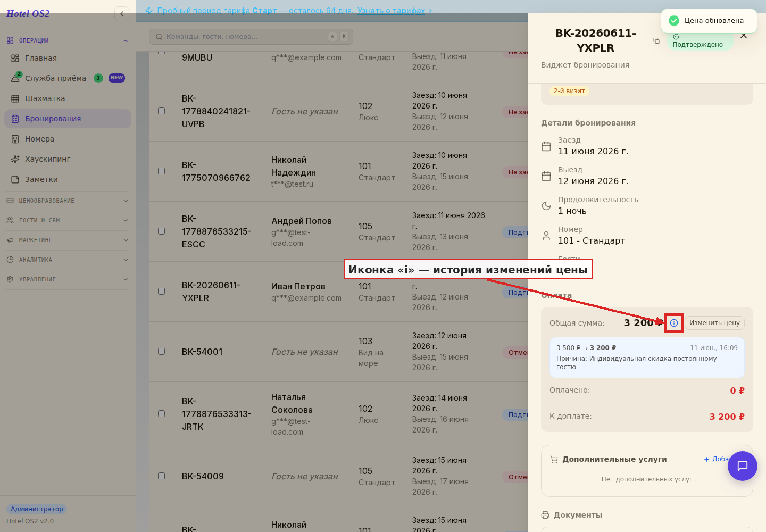Click the person icon beside Номер

(x=546, y=236)
